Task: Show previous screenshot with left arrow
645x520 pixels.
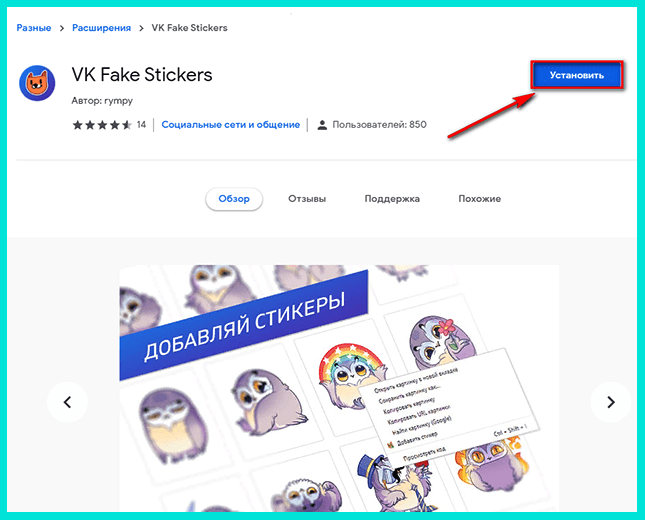Action: (x=67, y=402)
